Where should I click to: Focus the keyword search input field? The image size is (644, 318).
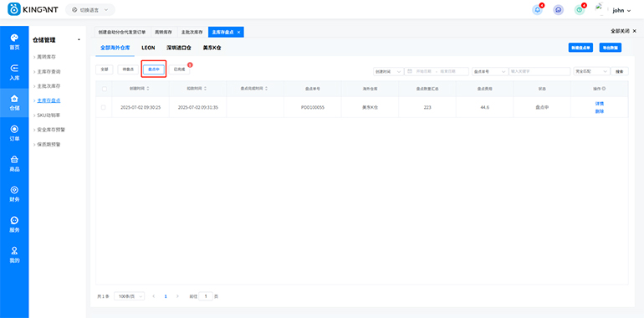pyautogui.click(x=539, y=71)
